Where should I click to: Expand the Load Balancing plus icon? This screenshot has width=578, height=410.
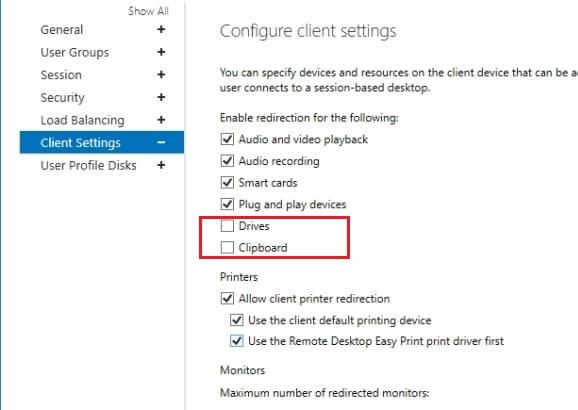pos(161,120)
